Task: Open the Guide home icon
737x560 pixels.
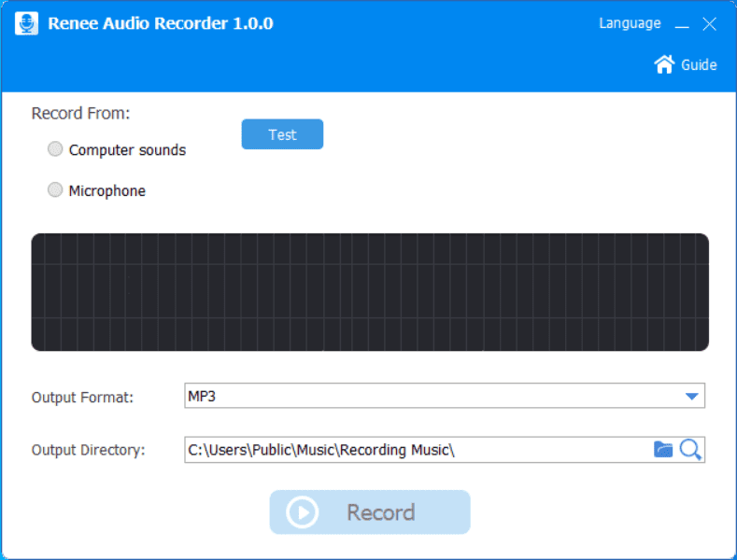Action: click(x=664, y=64)
